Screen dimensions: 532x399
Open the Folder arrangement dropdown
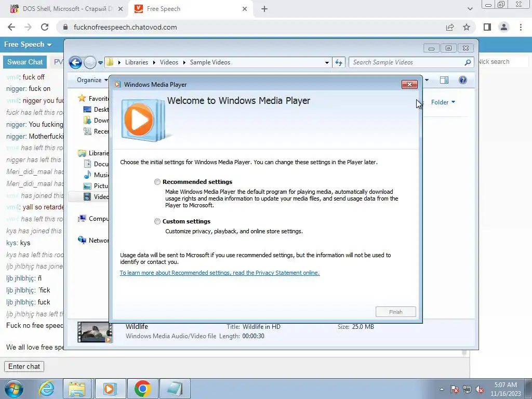coord(443,102)
